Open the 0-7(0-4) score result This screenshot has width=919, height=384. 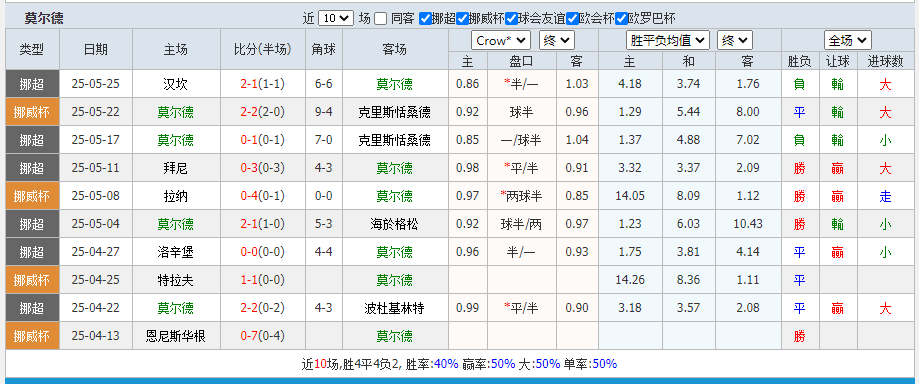263,337
